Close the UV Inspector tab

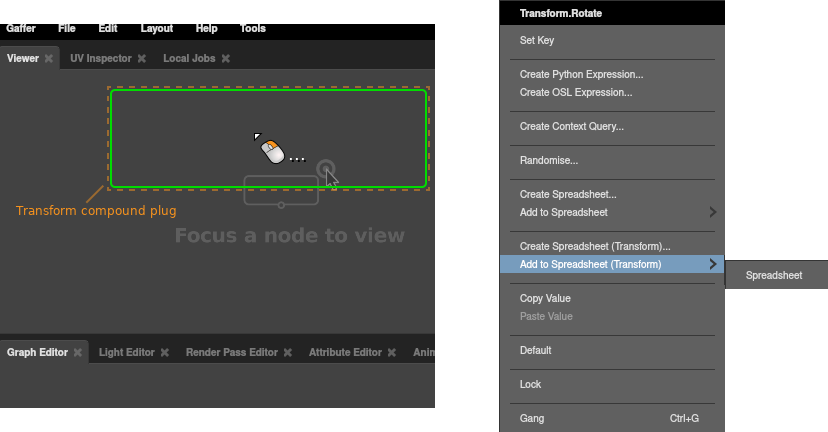tap(142, 59)
